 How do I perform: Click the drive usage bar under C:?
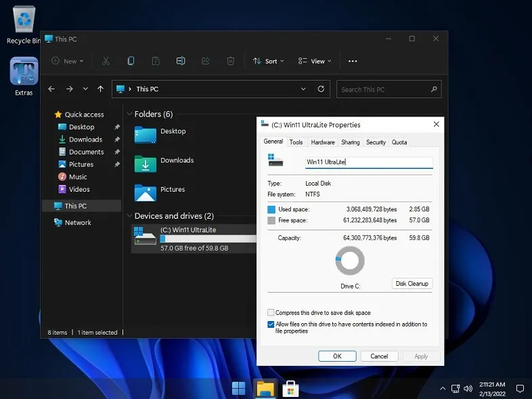(208, 239)
